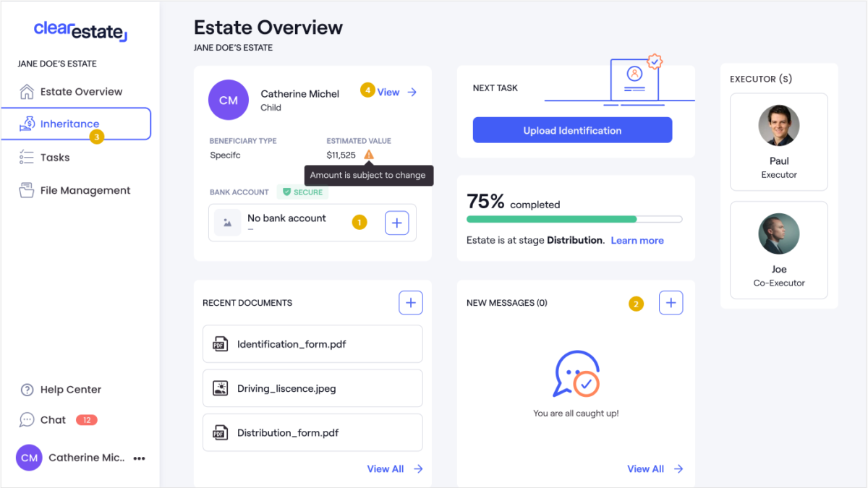This screenshot has height=488, width=868.
Task: Start a new message with plus icon
Action: pos(671,303)
